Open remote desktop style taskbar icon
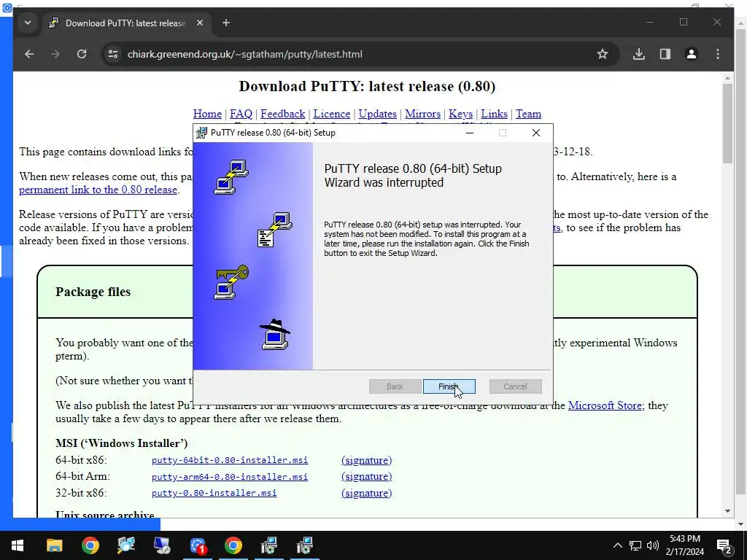The width and height of the screenshot is (747, 560). pyautogui.click(x=162, y=545)
